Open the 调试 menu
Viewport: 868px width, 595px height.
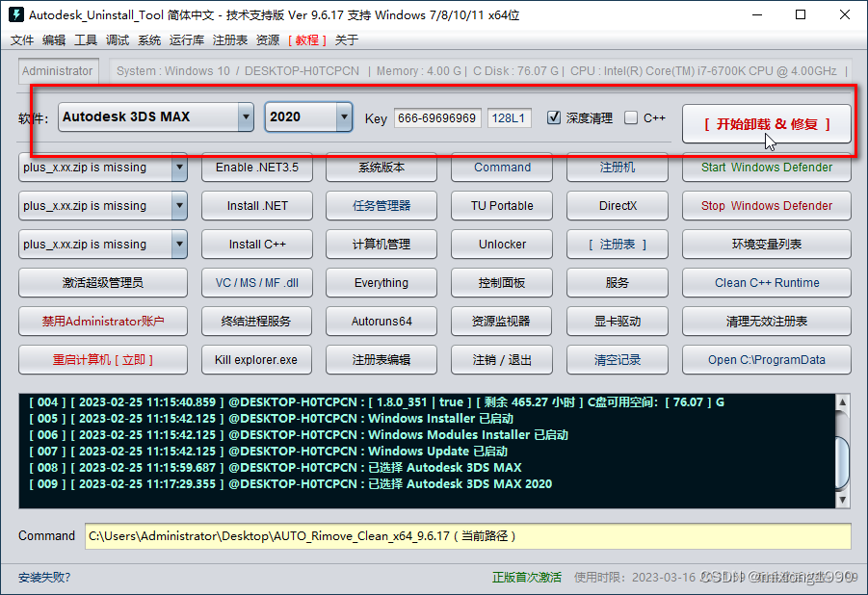pyautogui.click(x=118, y=39)
